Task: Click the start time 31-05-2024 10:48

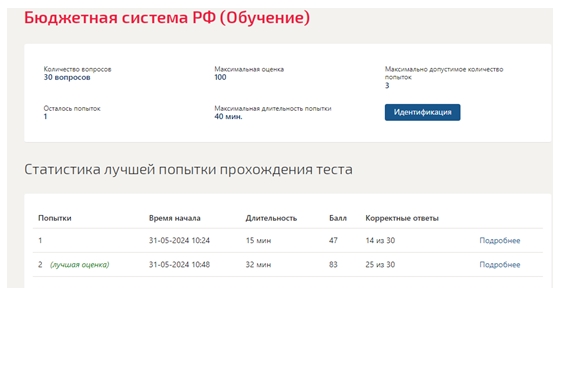Action: pyautogui.click(x=179, y=265)
